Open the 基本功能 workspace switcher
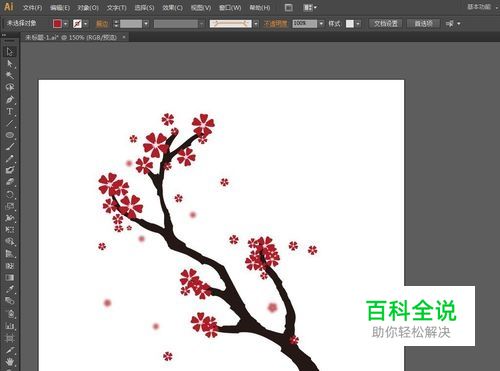Viewport: 500px width, 371px height. (x=479, y=7)
